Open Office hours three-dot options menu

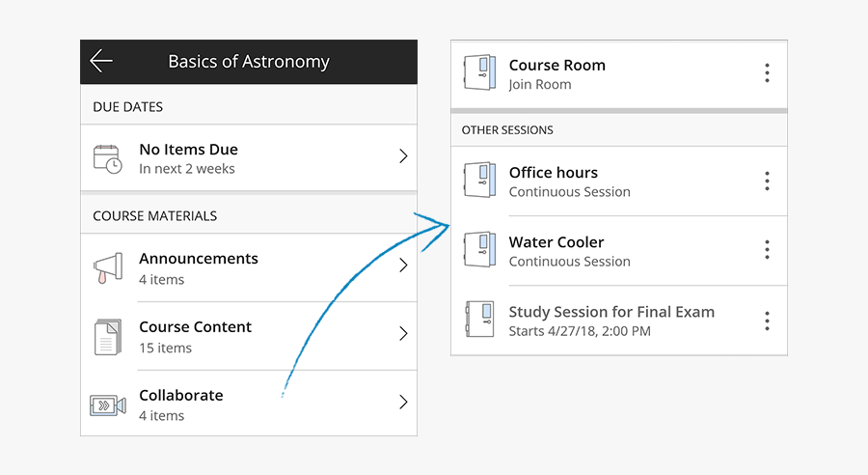[x=767, y=181]
